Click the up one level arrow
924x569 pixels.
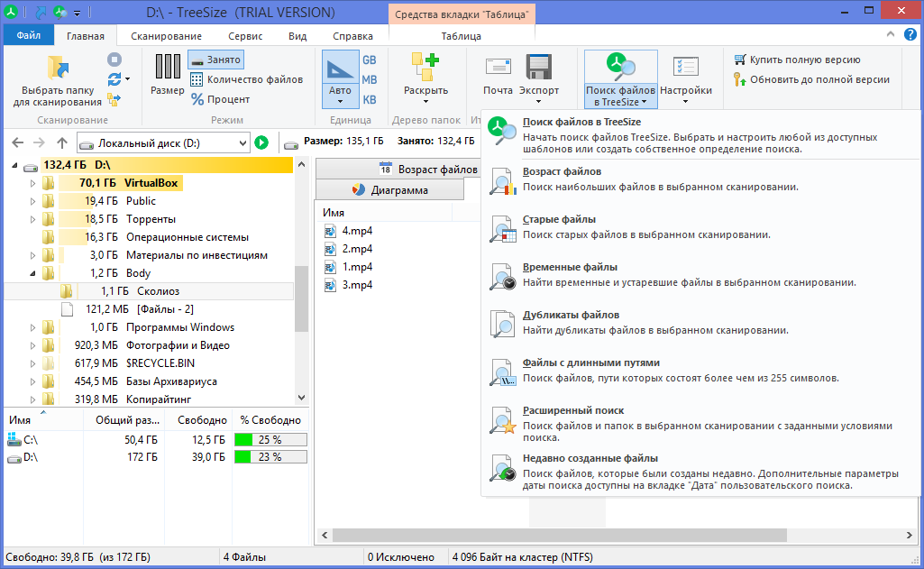(x=62, y=142)
